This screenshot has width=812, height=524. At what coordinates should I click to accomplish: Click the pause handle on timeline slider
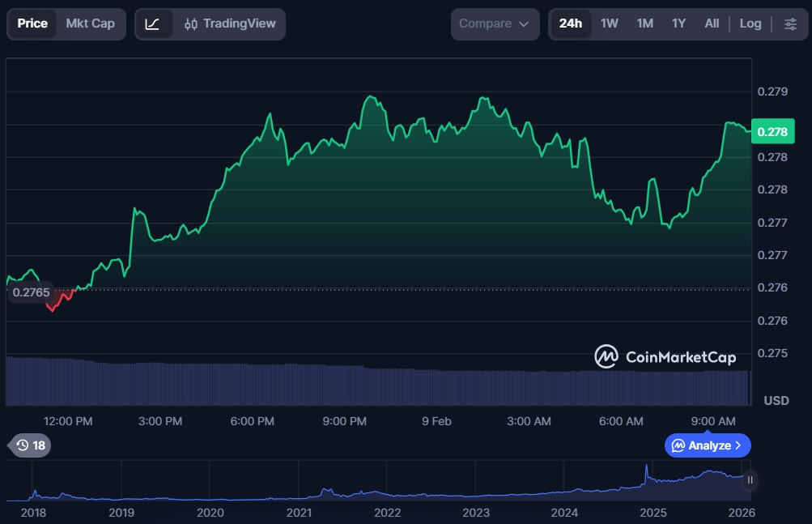click(750, 480)
